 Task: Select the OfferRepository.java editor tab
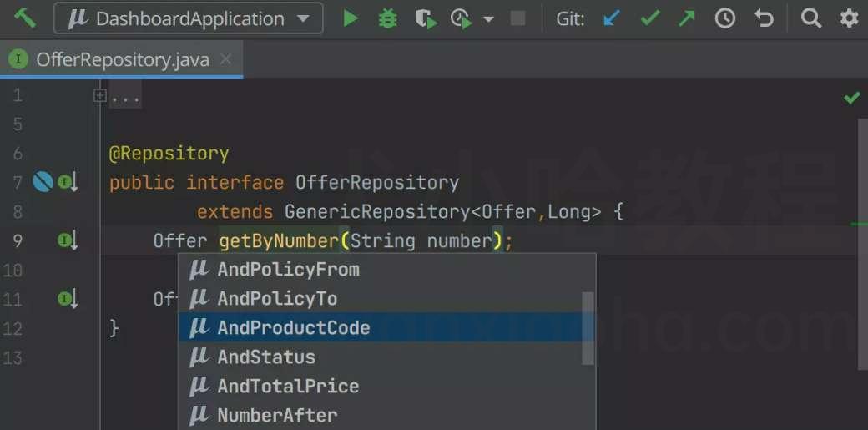(121, 59)
